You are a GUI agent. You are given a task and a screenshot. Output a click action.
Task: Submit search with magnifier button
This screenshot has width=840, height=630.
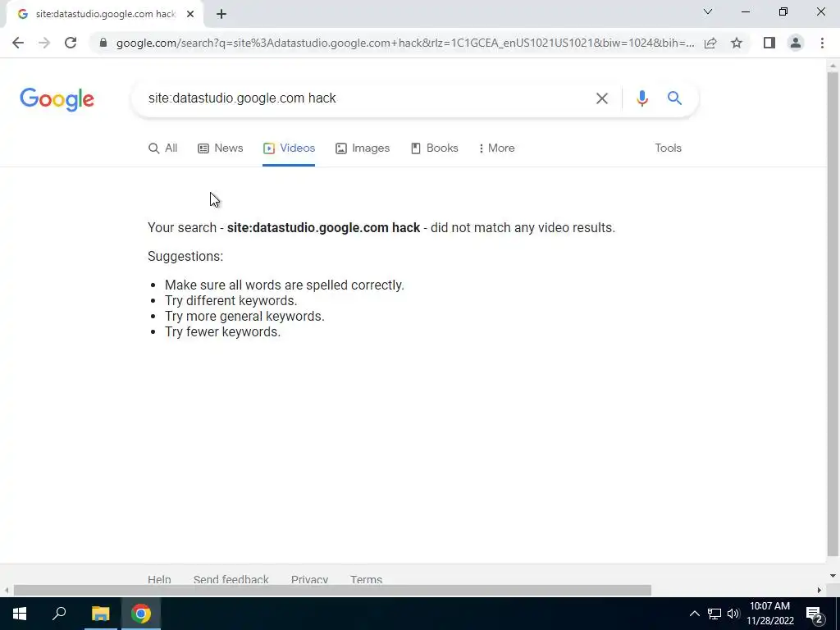[674, 98]
